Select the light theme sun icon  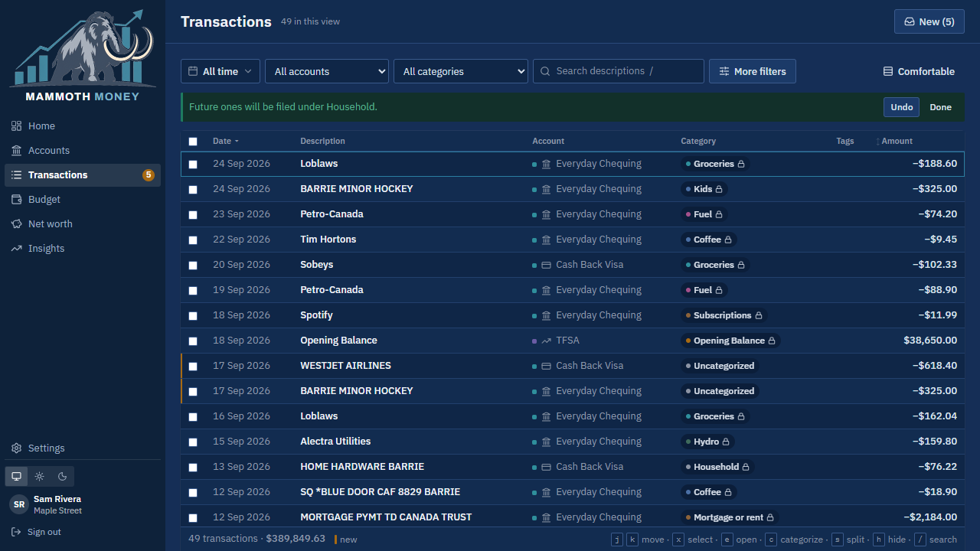coord(40,476)
